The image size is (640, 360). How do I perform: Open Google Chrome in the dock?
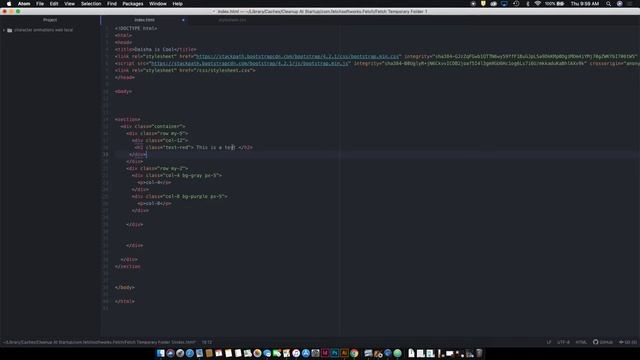click(x=353, y=353)
